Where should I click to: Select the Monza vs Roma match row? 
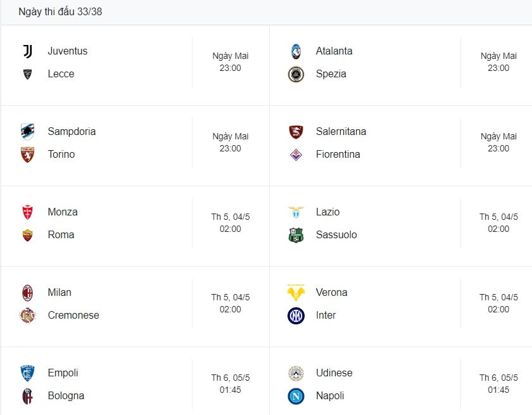pyautogui.click(x=133, y=224)
